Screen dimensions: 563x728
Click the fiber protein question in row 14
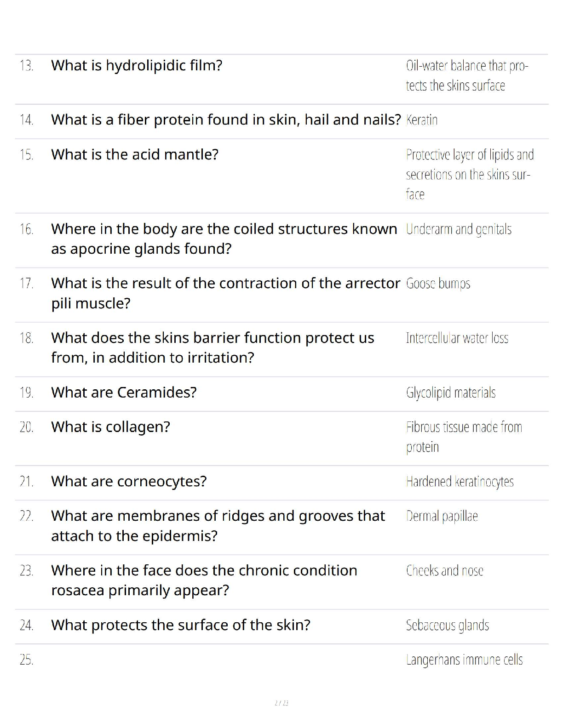click(226, 120)
